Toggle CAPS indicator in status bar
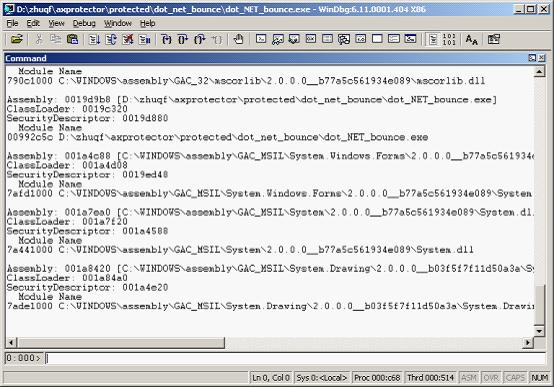This screenshot has height=387, width=554. point(515,378)
